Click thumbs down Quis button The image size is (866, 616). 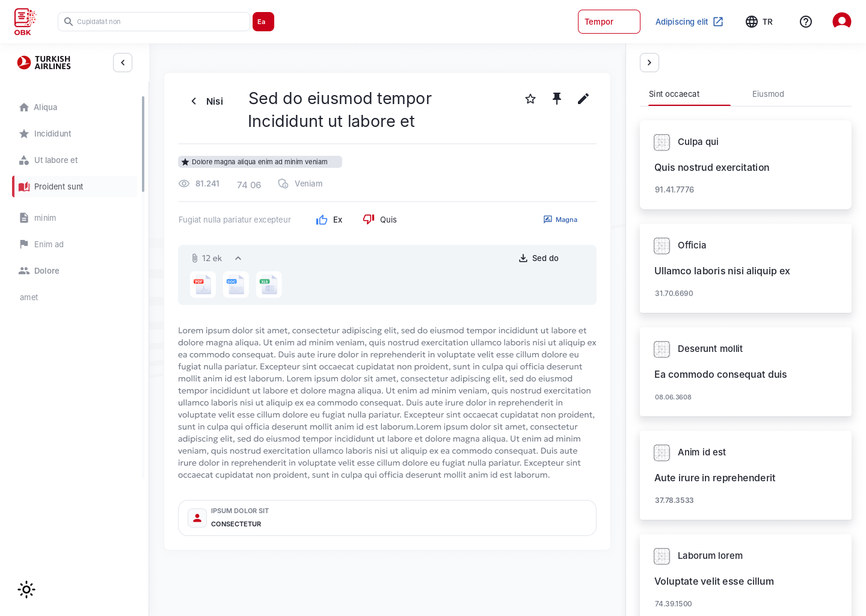point(379,220)
